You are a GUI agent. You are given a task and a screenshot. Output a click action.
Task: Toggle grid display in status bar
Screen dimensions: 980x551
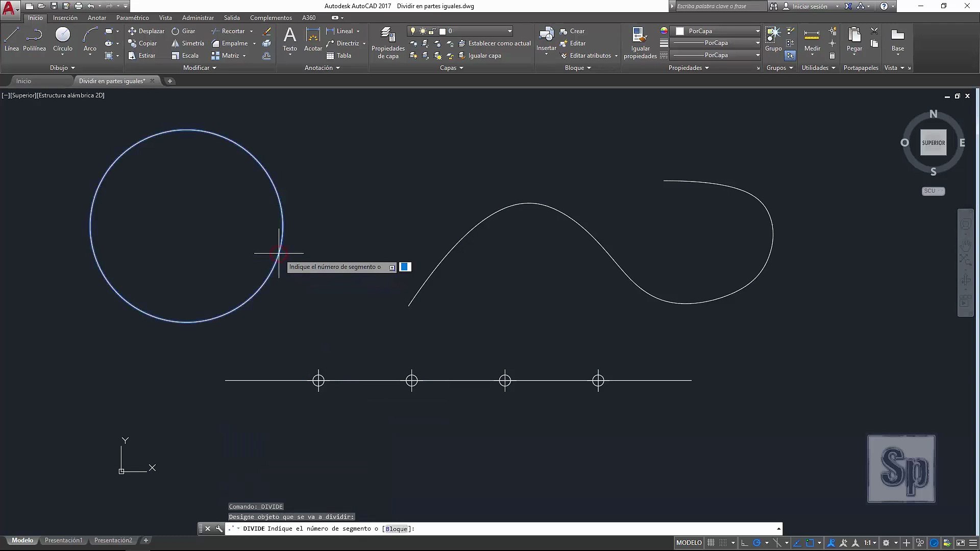(710, 543)
